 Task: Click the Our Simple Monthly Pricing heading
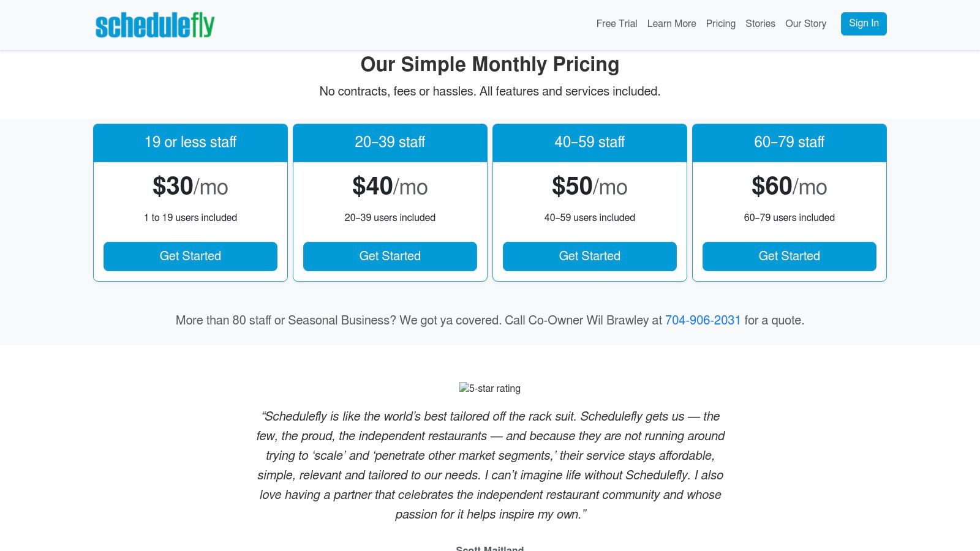pyautogui.click(x=490, y=64)
